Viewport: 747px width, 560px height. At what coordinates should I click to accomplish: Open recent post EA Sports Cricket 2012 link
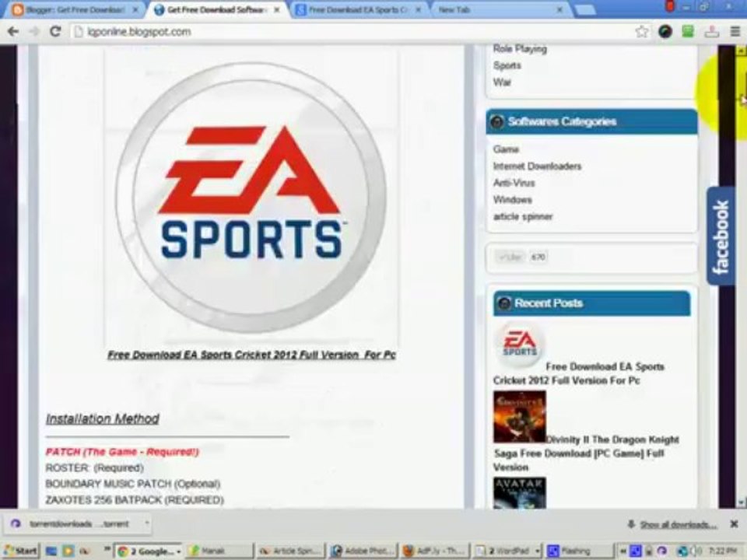pyautogui.click(x=579, y=373)
